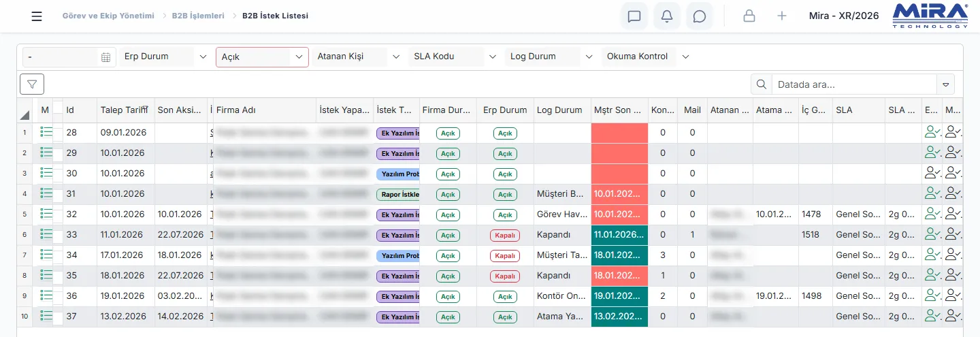980x337 pixels.
Task: Open the Log Durum filter dropdown
Action: 552,57
